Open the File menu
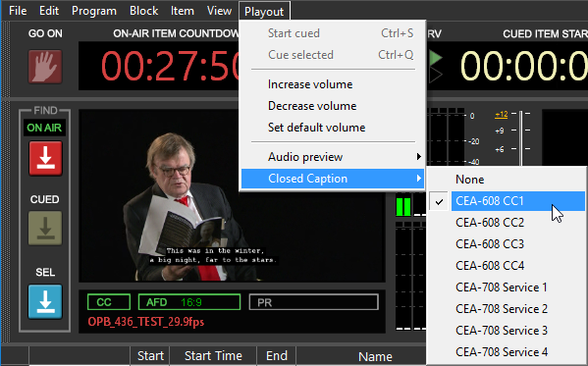Screen dimensions: 588x366 18,11
